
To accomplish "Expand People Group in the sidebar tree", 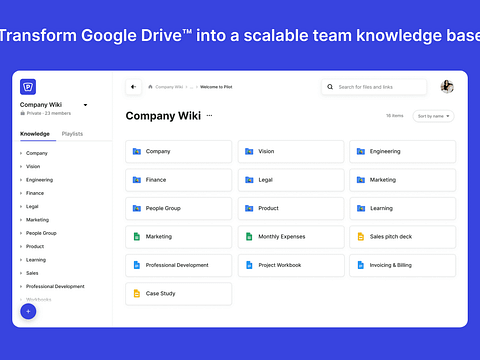I will pyautogui.click(x=21, y=233).
